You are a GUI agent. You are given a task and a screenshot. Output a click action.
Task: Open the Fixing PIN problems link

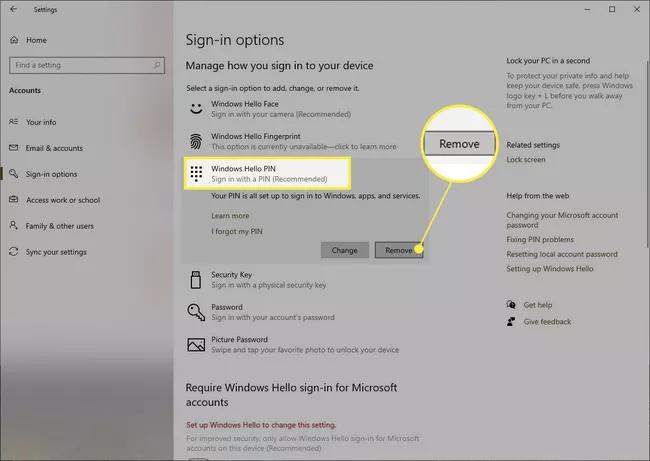540,240
